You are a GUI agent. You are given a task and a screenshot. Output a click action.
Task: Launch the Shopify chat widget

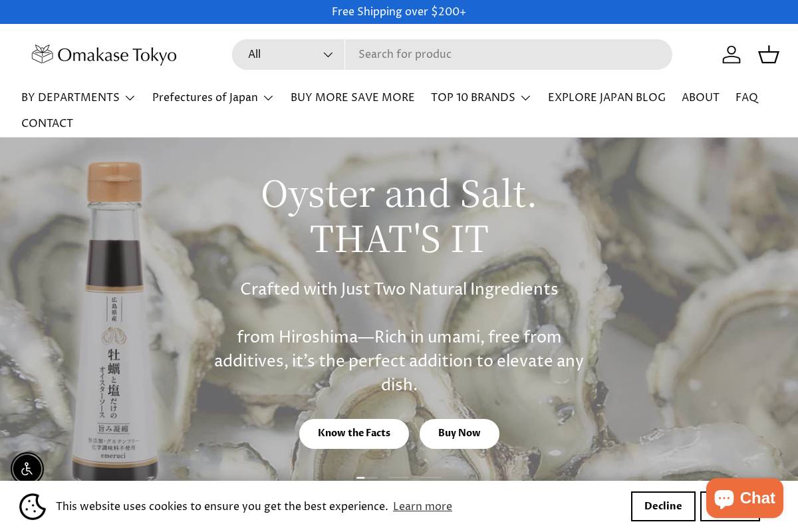[x=744, y=497]
